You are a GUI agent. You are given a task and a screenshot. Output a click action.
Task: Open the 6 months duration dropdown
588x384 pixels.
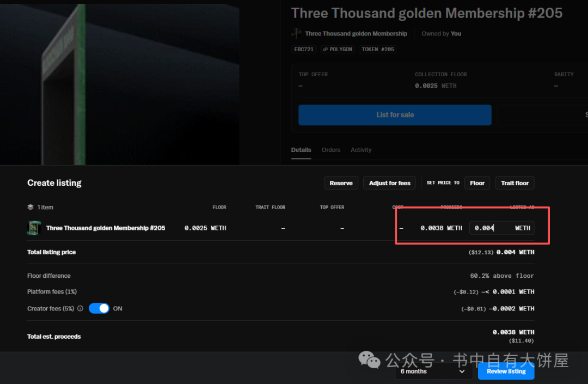click(433, 371)
